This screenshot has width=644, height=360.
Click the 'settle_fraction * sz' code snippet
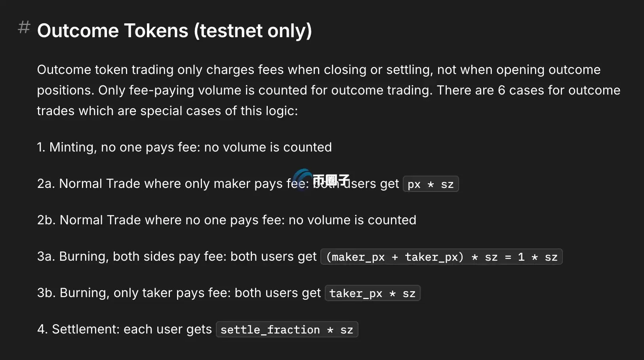pos(287,330)
